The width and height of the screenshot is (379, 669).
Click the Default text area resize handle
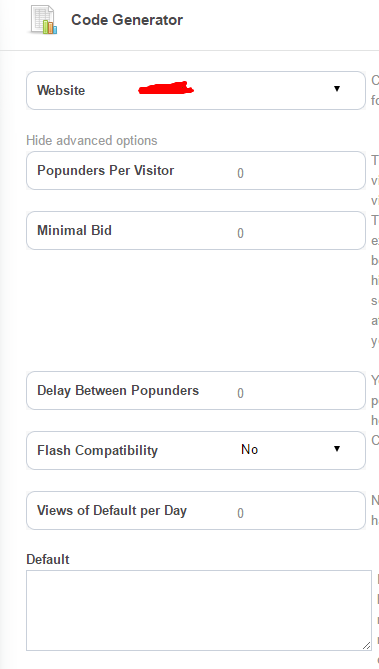(x=366, y=646)
